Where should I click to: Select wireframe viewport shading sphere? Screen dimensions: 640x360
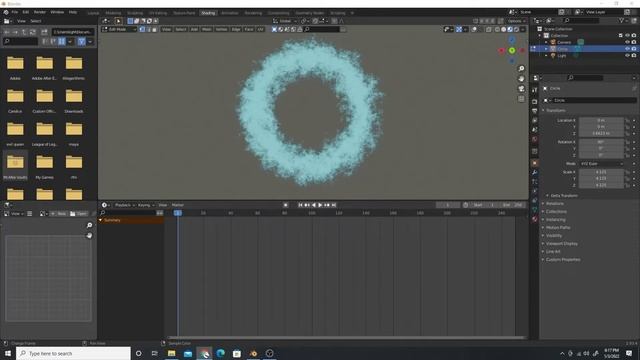[497, 29]
